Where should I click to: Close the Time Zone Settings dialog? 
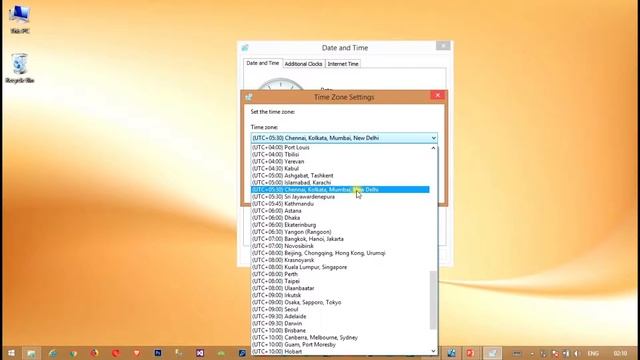coord(438,95)
